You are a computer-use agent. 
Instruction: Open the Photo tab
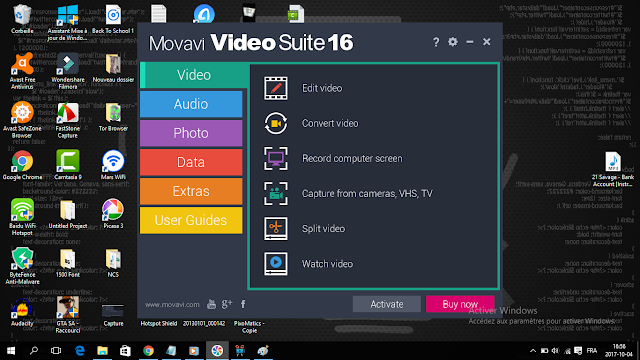(191, 133)
